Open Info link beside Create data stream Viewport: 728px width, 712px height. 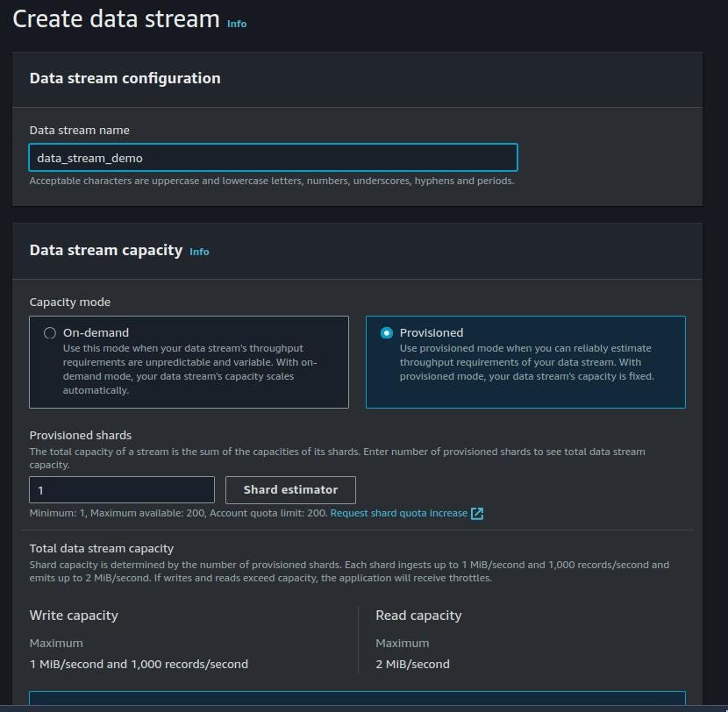click(x=237, y=24)
